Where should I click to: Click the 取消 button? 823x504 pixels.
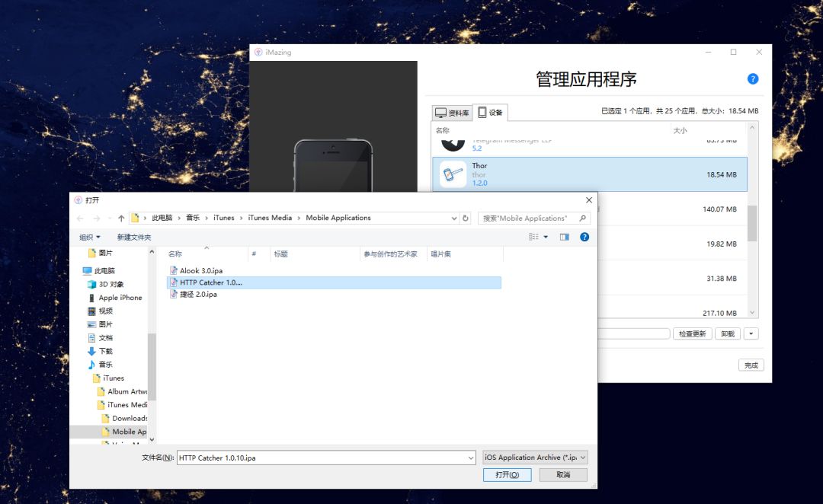(x=563, y=474)
